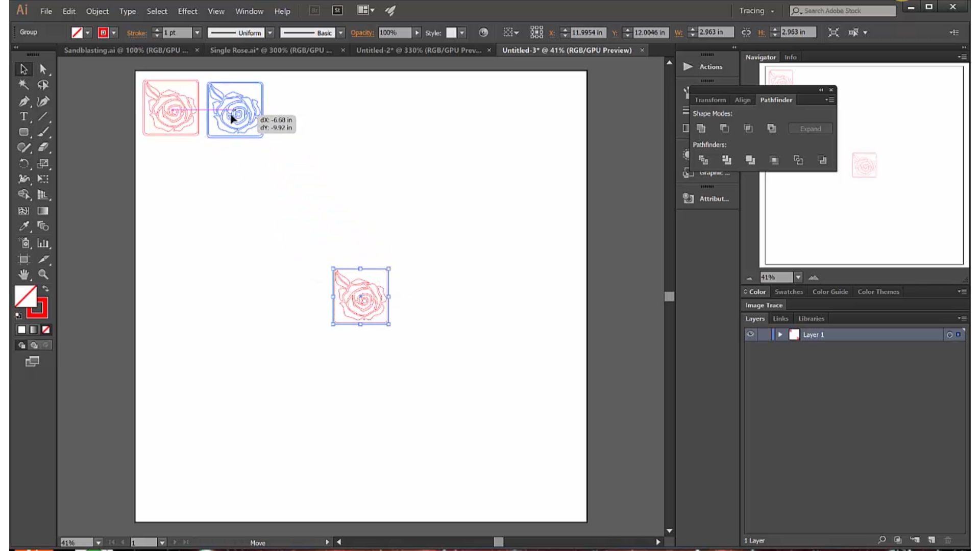980x551 pixels.
Task: Select the Selection tool arrow
Action: coord(23,69)
